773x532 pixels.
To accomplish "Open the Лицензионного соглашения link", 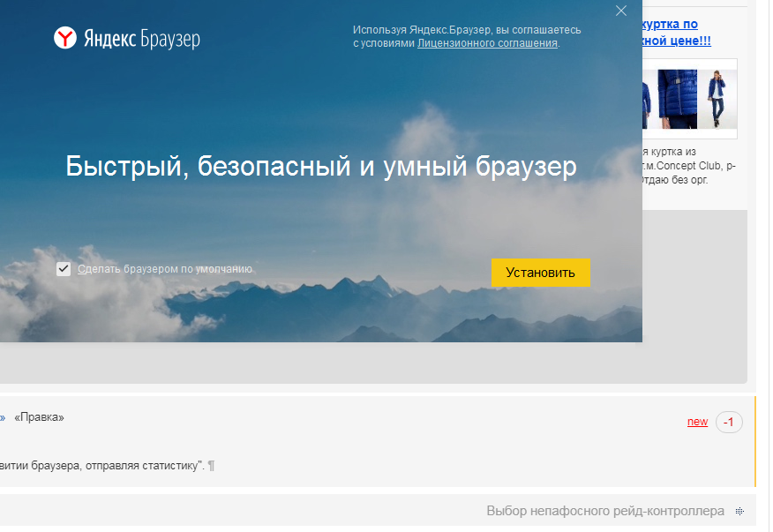I will (487, 42).
